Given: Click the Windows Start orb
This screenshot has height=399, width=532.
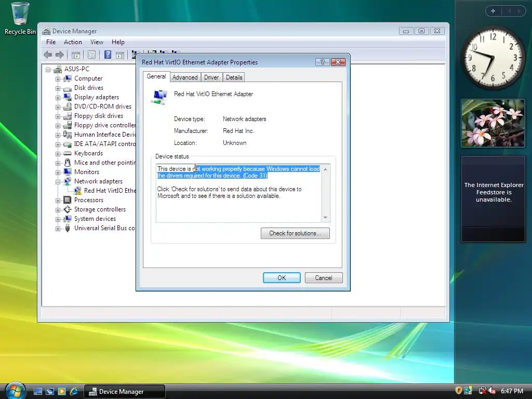Looking at the screenshot, I should click(x=15, y=391).
